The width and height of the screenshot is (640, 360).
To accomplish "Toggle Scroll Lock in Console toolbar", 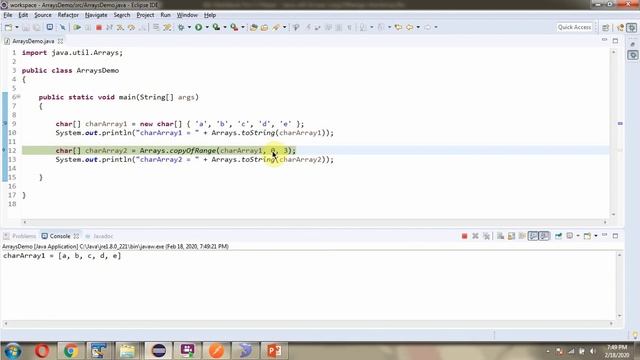I will 511,236.
